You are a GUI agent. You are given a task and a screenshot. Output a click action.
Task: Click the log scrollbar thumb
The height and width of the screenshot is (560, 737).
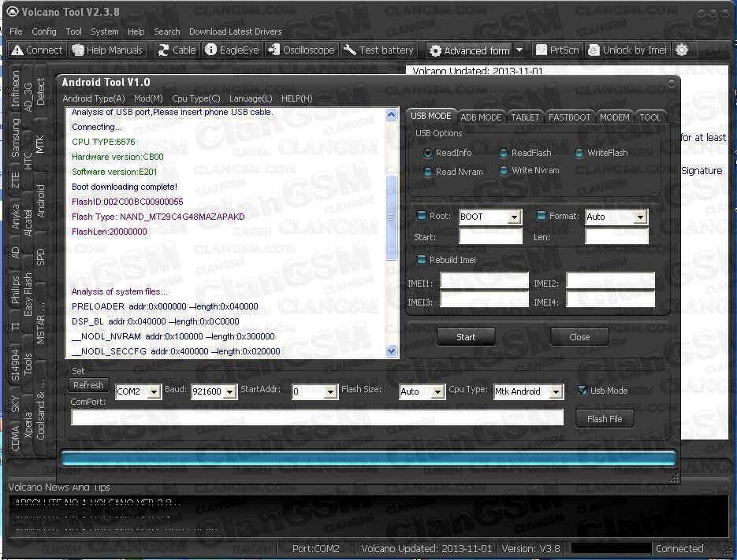click(391, 217)
